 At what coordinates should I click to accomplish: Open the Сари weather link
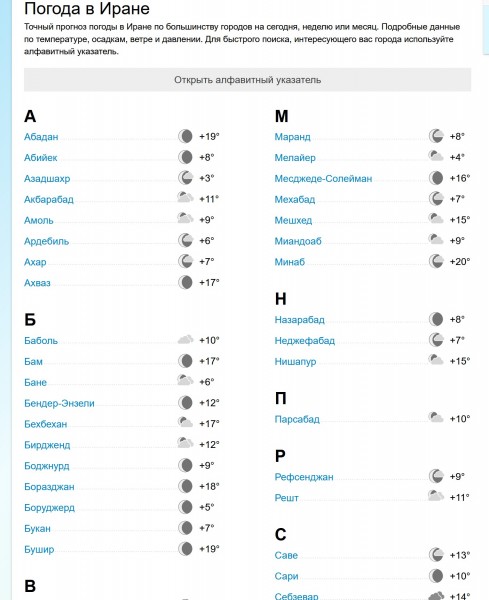pos(286,576)
